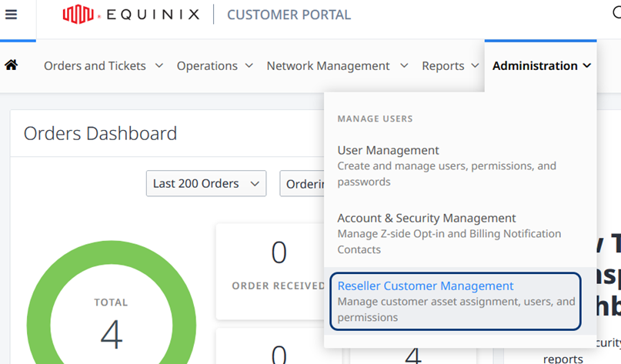Expand the Network Management chevron
The width and height of the screenshot is (621, 364).
coord(404,65)
